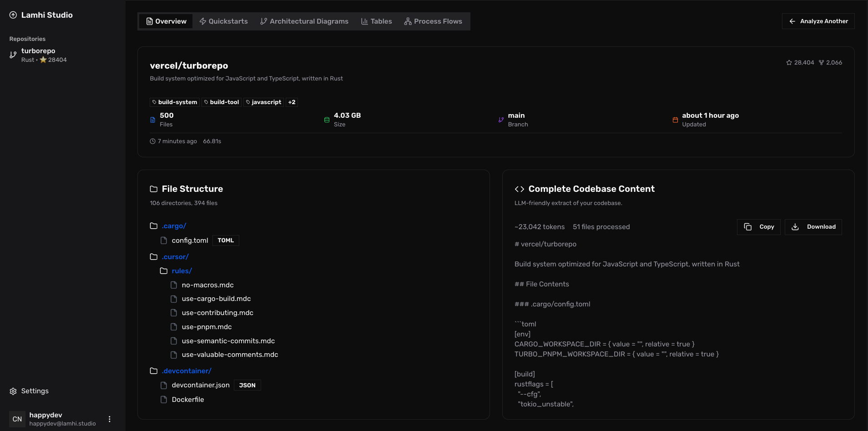Image resolution: width=868 pixels, height=431 pixels.
Task: Open the Process Flows tab
Action: click(x=434, y=21)
